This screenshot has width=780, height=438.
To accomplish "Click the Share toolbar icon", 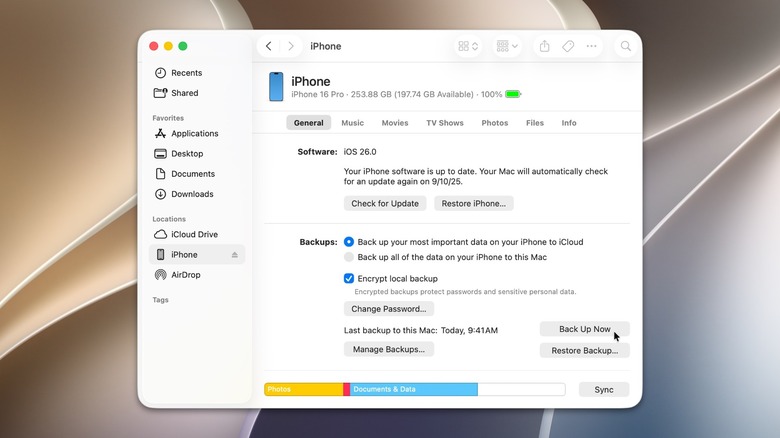I will click(x=545, y=46).
